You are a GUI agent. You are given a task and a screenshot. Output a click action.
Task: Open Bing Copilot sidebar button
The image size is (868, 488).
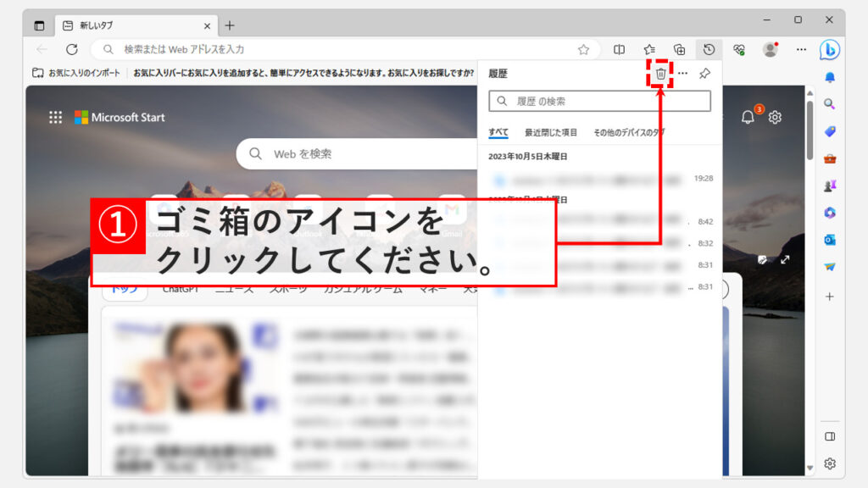click(x=829, y=49)
